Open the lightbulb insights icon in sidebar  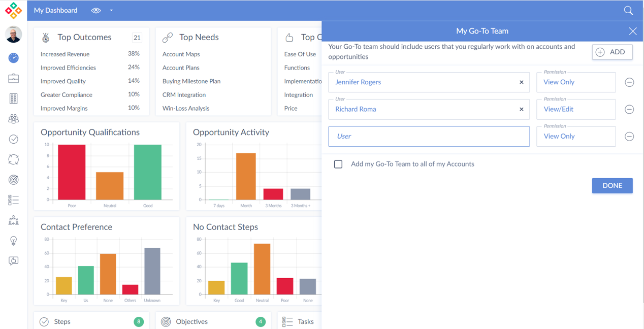[x=14, y=241]
